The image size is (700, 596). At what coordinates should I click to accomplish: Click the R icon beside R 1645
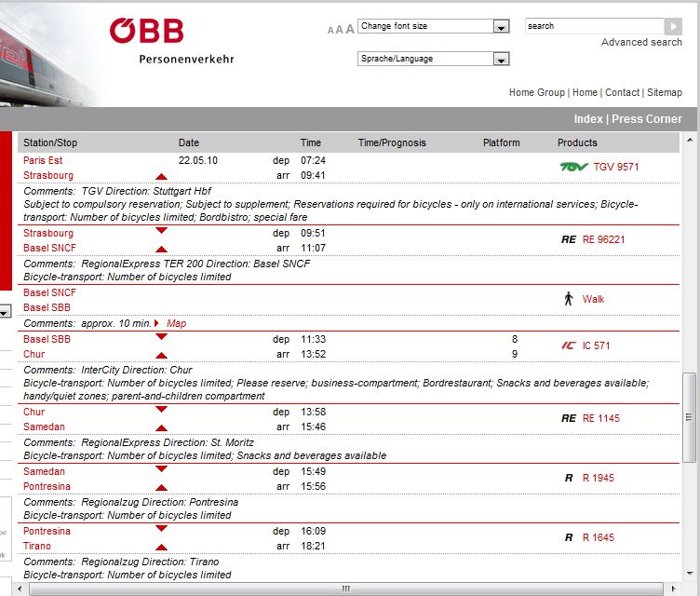[569, 537]
